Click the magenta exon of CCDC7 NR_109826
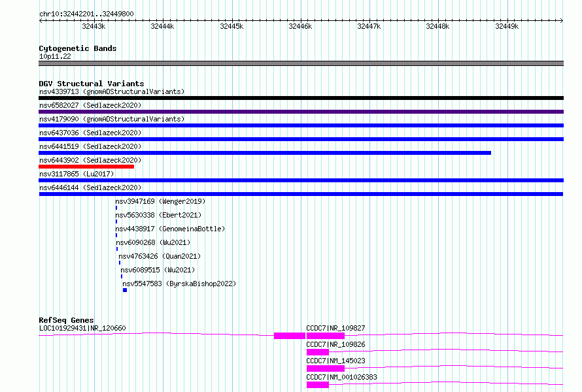582x392 pixels. click(318, 352)
